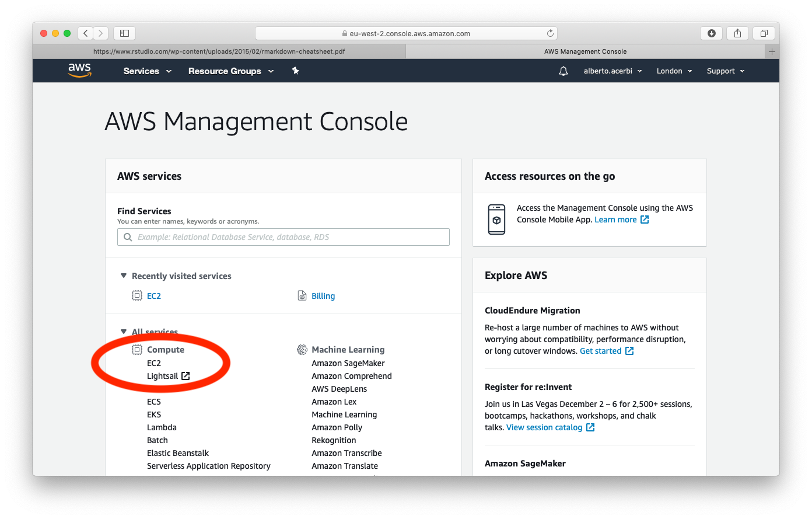Reload the page using the refresh icon
Image resolution: width=812 pixels, height=519 pixels.
(550, 33)
